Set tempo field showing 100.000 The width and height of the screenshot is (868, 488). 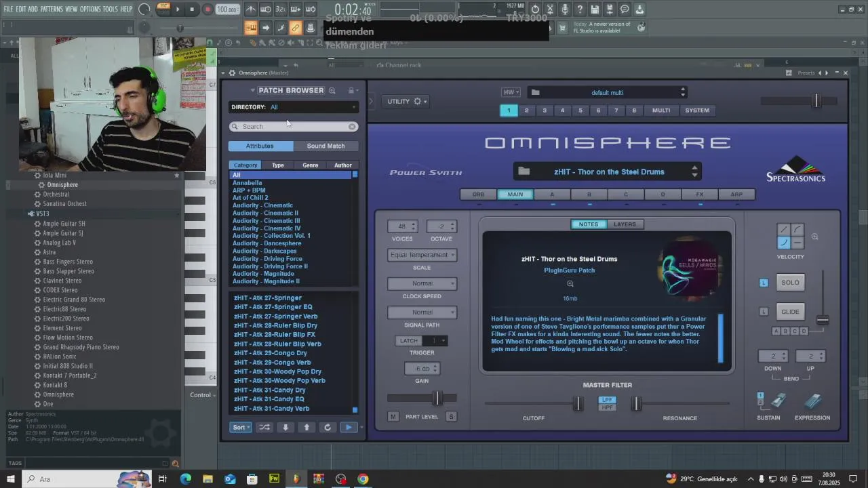(x=227, y=9)
